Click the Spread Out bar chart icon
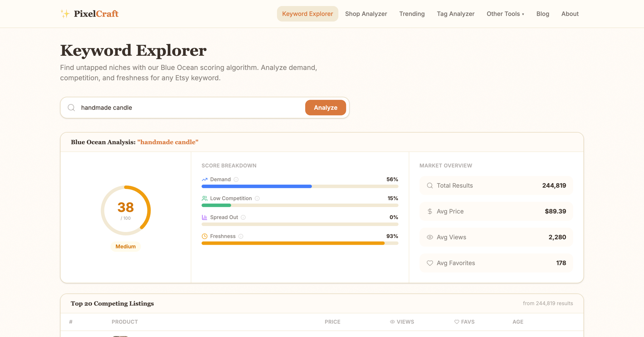Viewport: 644px width, 337px height. 205,217
